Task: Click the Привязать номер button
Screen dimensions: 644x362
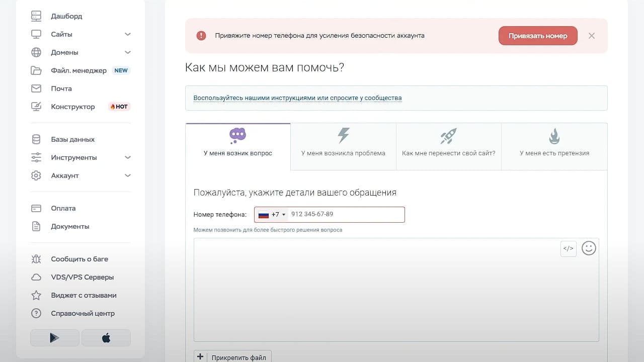Action: pyautogui.click(x=538, y=36)
